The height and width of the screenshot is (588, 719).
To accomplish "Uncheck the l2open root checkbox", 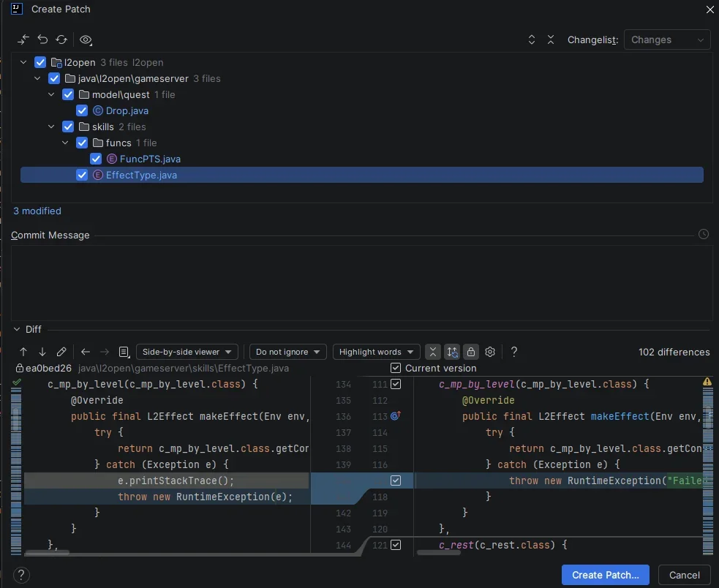I will click(40, 62).
